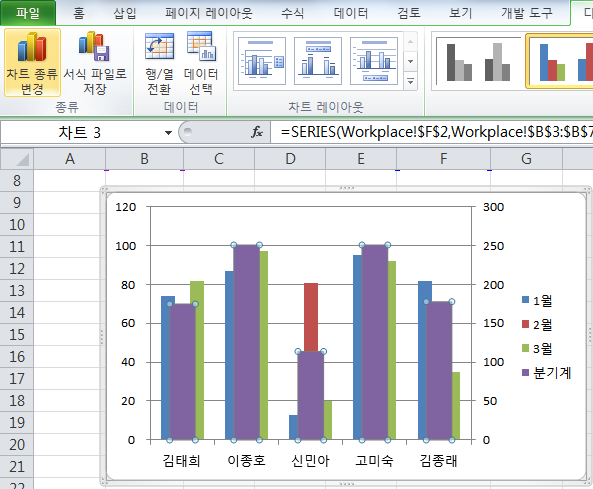
Task: Click the purple 분기계 bar for 이종호
Action: point(246,342)
